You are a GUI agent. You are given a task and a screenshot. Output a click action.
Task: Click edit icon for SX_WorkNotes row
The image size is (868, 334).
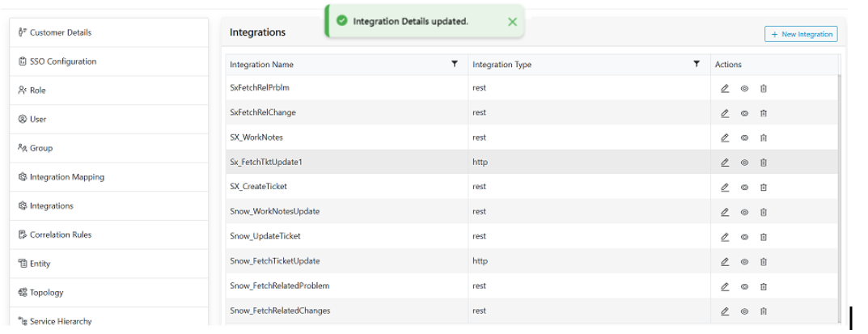pyautogui.click(x=725, y=138)
